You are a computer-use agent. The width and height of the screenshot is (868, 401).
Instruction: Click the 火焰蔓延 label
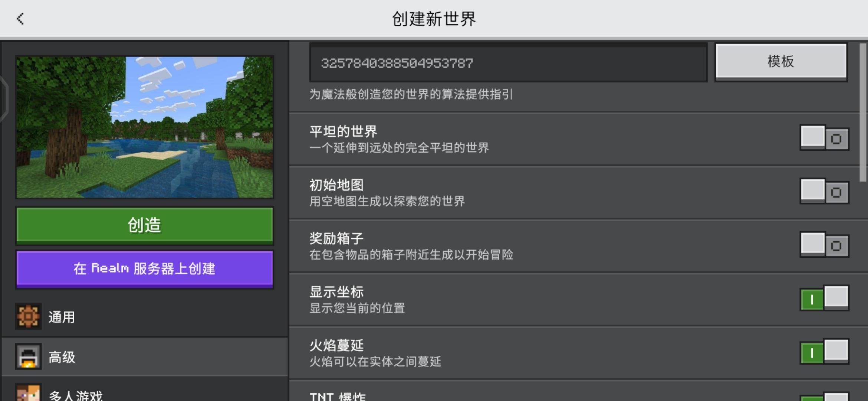coord(336,345)
